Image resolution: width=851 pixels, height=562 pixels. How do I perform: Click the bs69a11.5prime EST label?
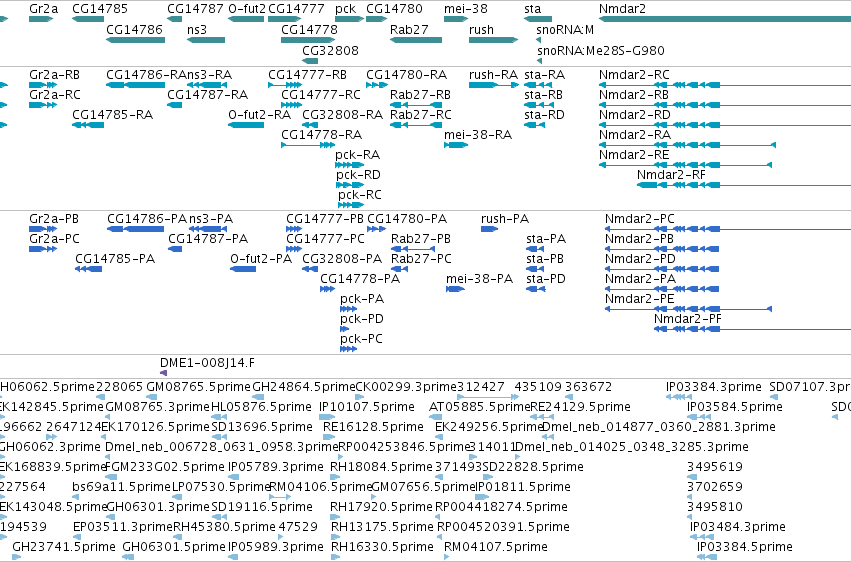121,487
